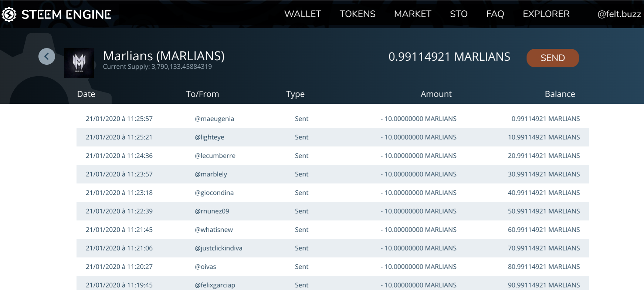Open the @giocondina account link
The height and width of the screenshot is (290, 644).
tap(214, 193)
